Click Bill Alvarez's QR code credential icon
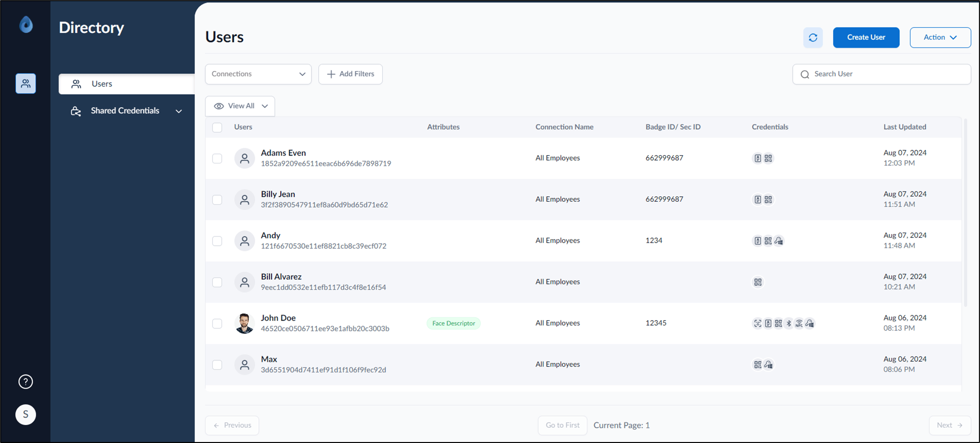The image size is (980, 443). click(757, 282)
